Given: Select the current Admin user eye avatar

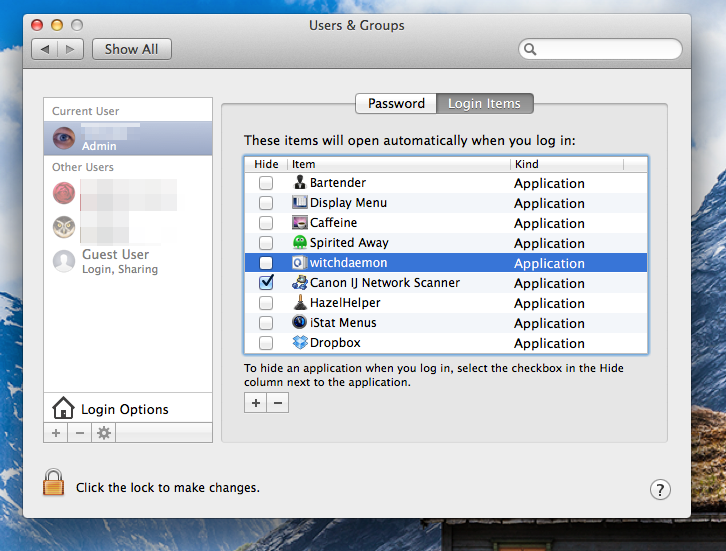Looking at the screenshot, I should [64, 138].
